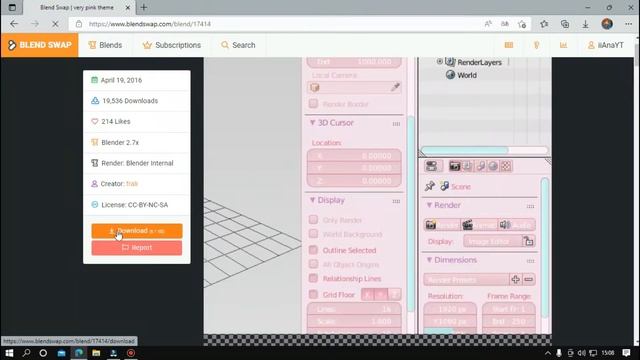Add this page to favorites
The height and width of the screenshot is (360, 640).
(x=522, y=24)
